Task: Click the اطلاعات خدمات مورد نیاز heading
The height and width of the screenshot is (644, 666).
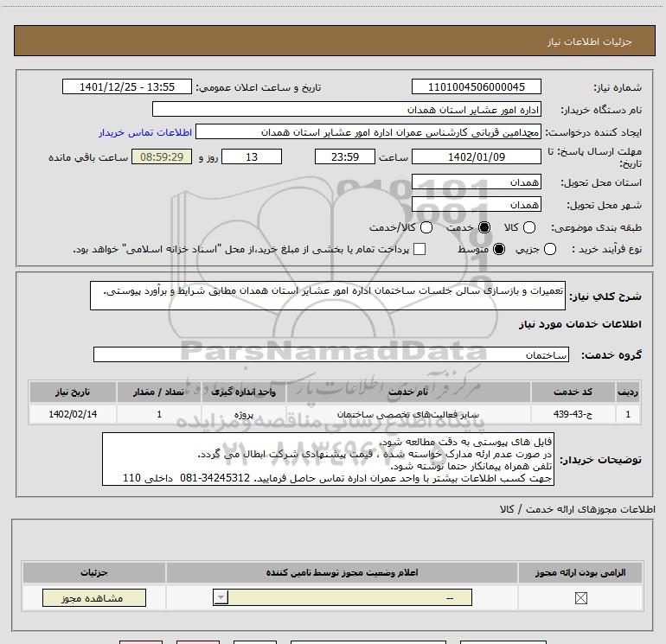Action: [580, 324]
